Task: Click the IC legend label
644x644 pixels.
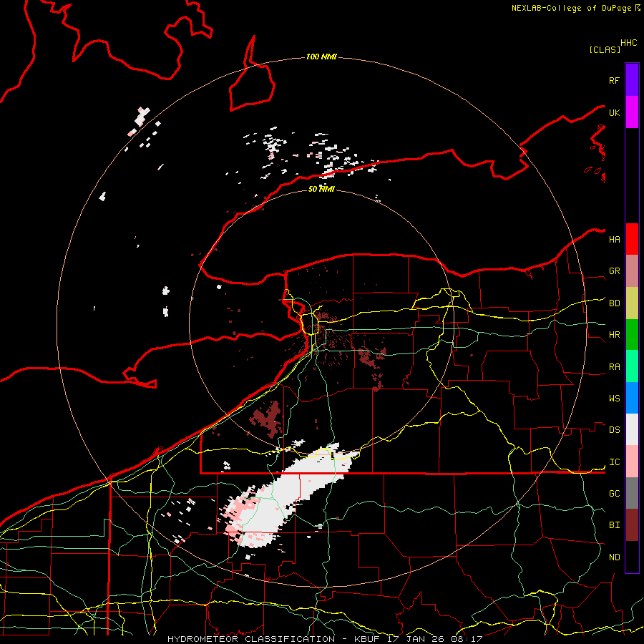Action: pyautogui.click(x=614, y=462)
